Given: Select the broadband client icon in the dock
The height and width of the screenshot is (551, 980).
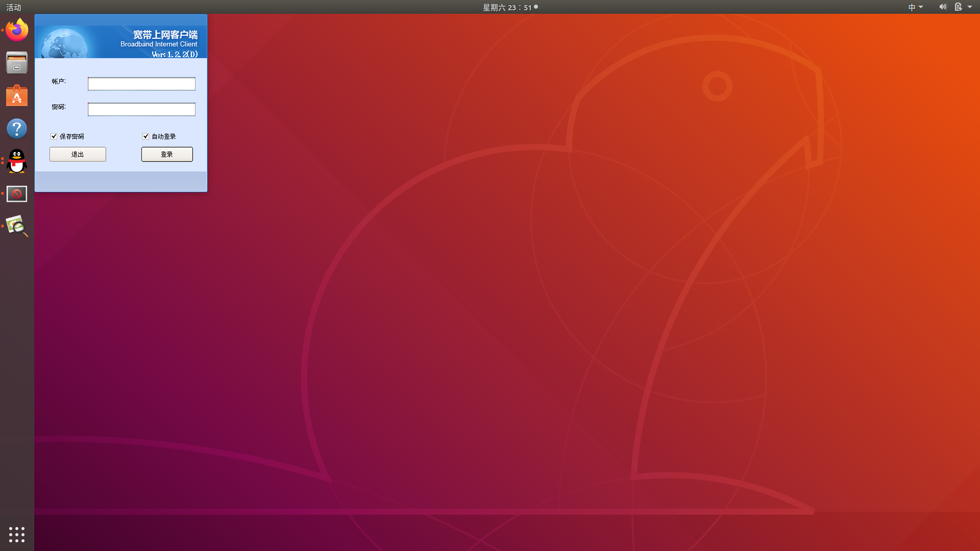Looking at the screenshot, I should [17, 194].
